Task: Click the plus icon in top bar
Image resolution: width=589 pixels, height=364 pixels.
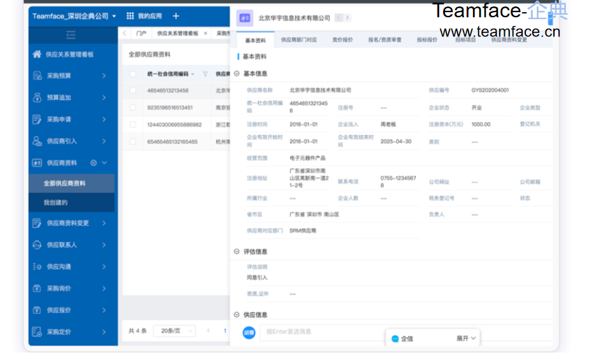Action: coord(176,16)
